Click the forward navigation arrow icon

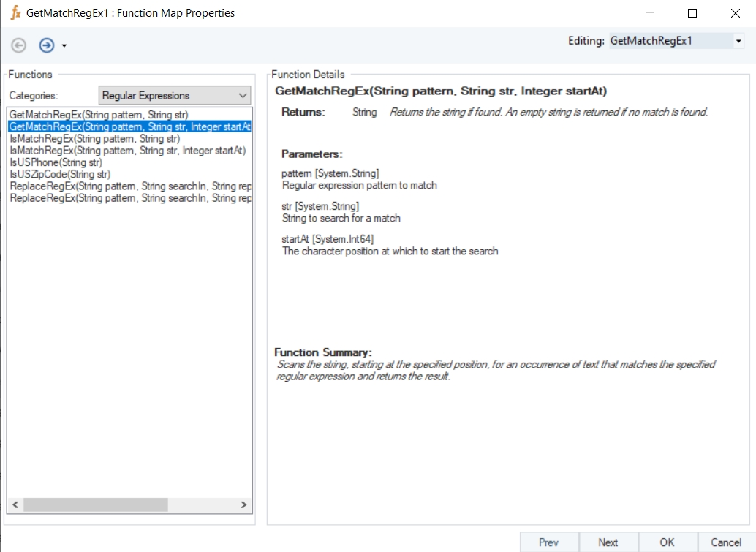point(47,45)
